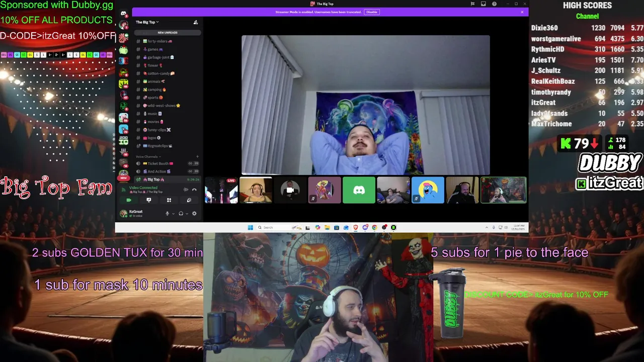644x362 pixels.
Task: Deafen with the headphones icon
Action: 181,214
